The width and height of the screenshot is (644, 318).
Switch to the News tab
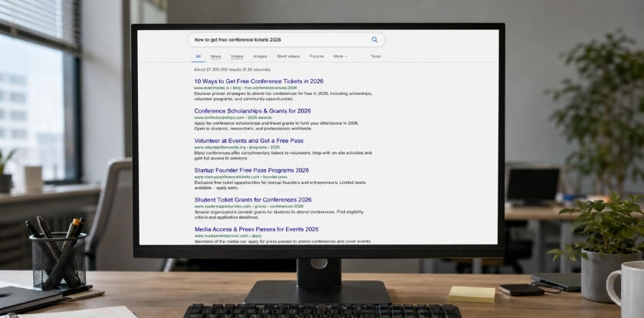(215, 57)
